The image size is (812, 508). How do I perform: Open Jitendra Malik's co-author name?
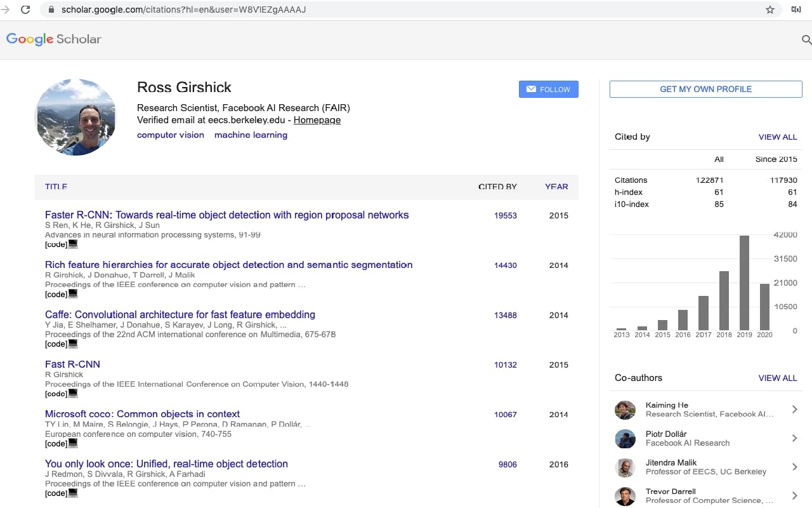tap(671, 462)
